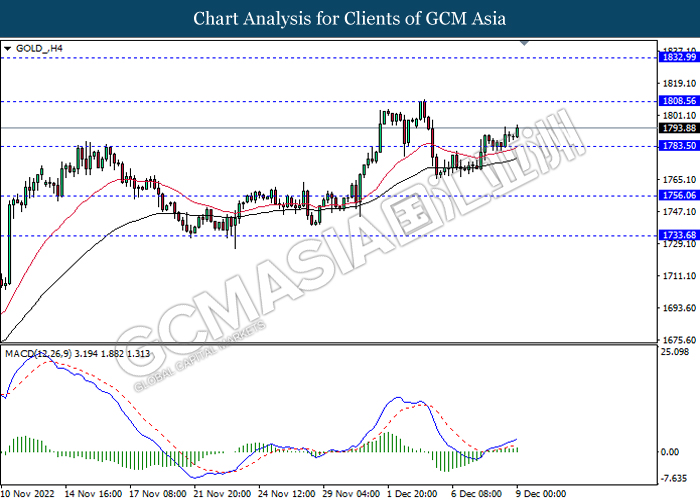
Task: Click the 1675.60 price axis value
Action: tap(679, 340)
